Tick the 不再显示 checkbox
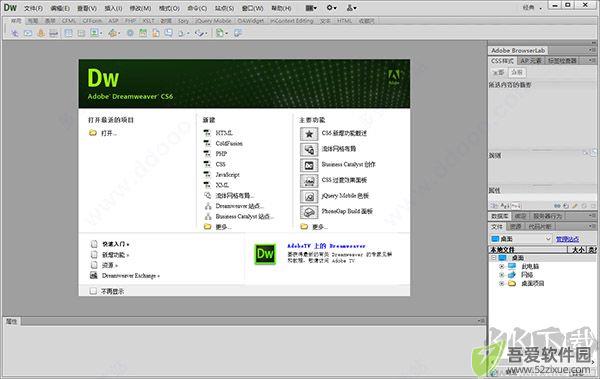600x379 pixels. 93,291
